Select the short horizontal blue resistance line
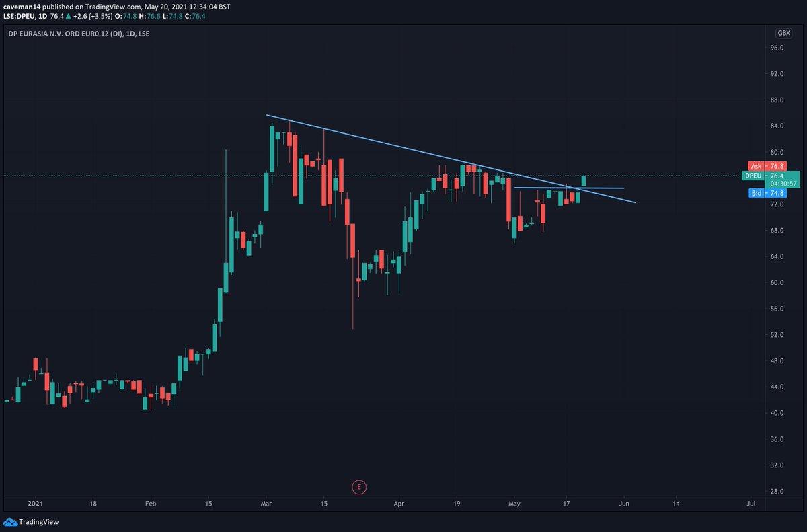 click(569, 188)
